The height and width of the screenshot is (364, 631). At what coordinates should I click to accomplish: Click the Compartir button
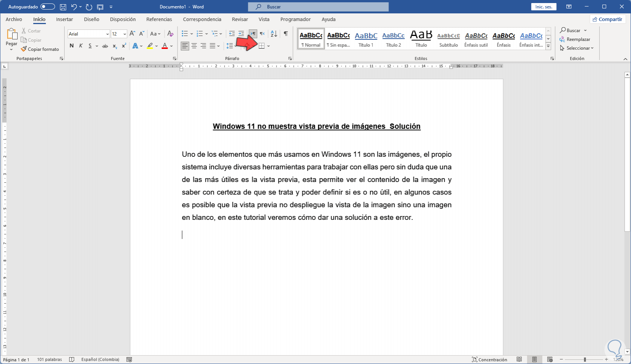tap(607, 19)
